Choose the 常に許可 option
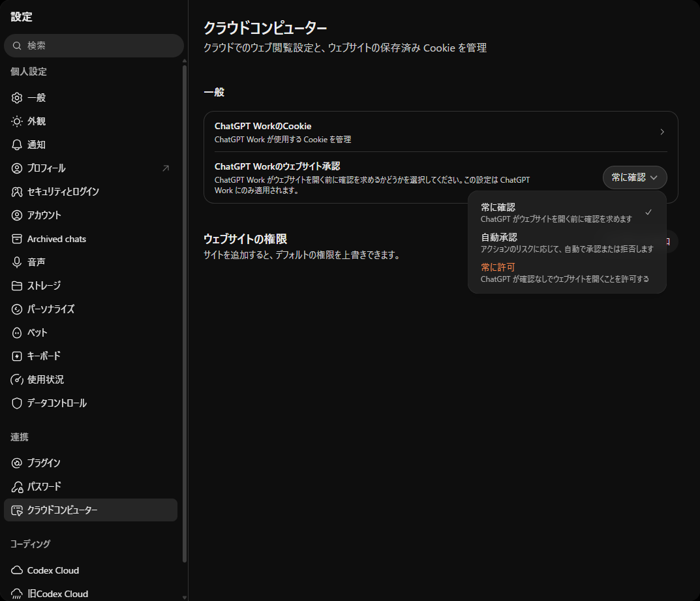Screen dimensions: 700x601 click(x=567, y=272)
